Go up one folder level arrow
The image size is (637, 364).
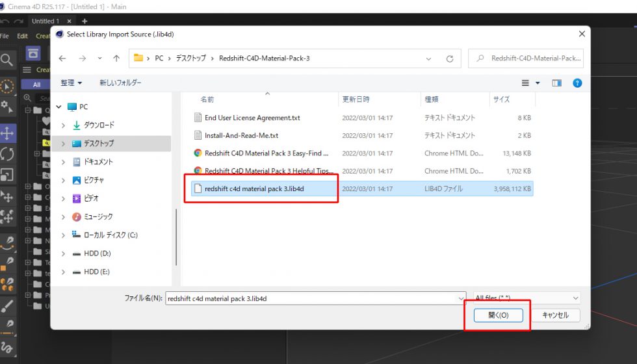(x=116, y=58)
